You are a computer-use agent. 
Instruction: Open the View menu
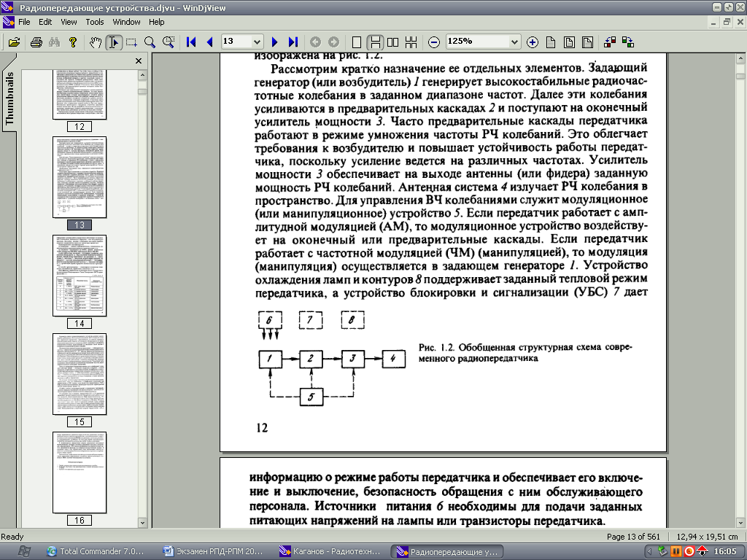tap(69, 22)
